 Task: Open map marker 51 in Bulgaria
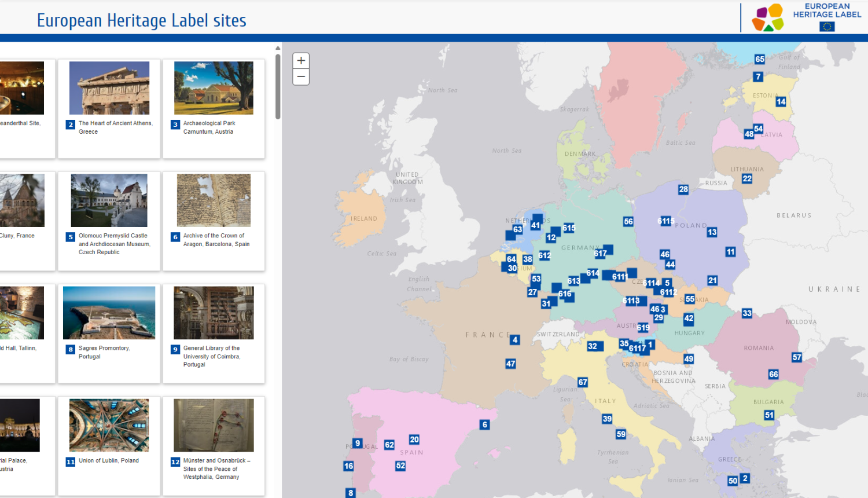tap(769, 415)
